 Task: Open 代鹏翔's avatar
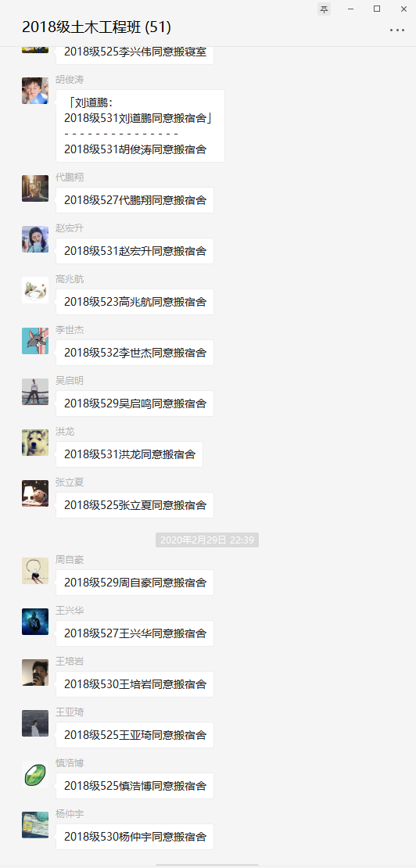(x=35, y=188)
